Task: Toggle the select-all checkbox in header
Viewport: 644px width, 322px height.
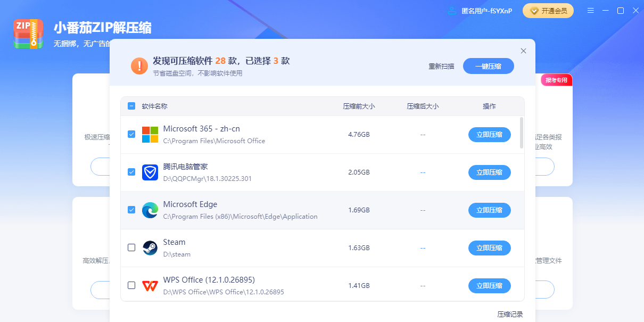Action: (x=131, y=106)
